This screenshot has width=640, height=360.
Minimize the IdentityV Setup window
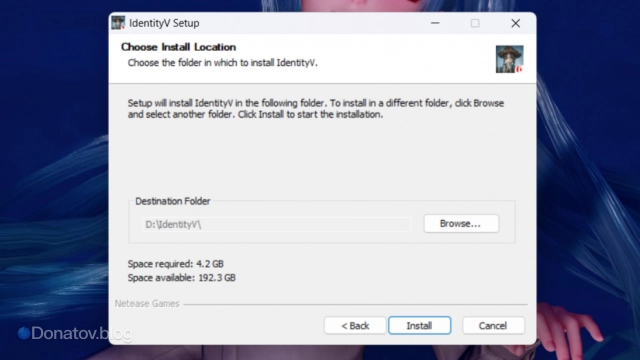click(x=435, y=23)
